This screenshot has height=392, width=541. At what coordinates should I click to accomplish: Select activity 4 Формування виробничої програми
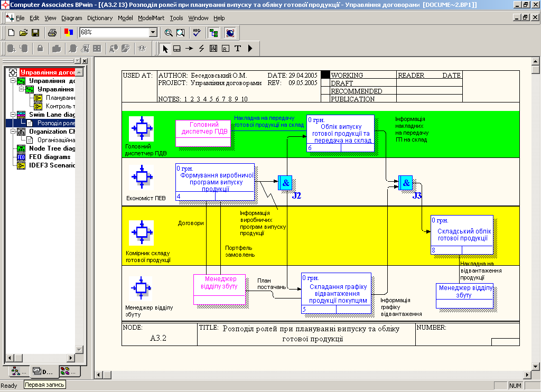pos(215,182)
